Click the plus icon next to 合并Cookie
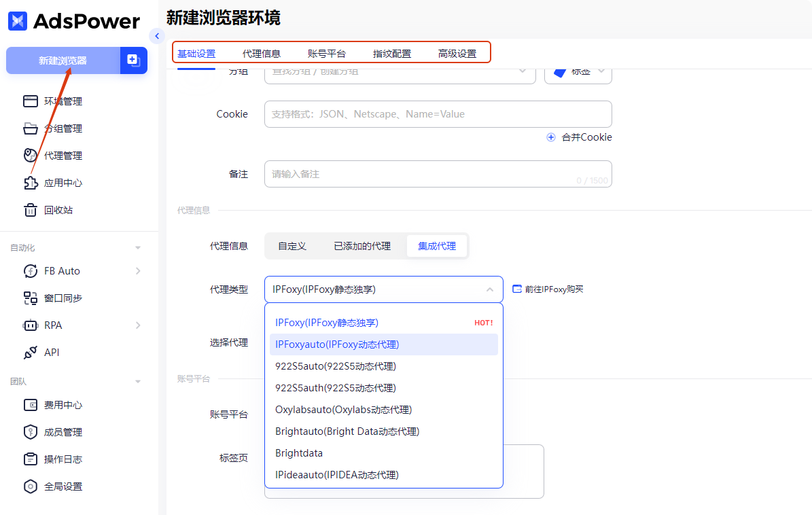Screen dimensions: 812x515 point(551,137)
